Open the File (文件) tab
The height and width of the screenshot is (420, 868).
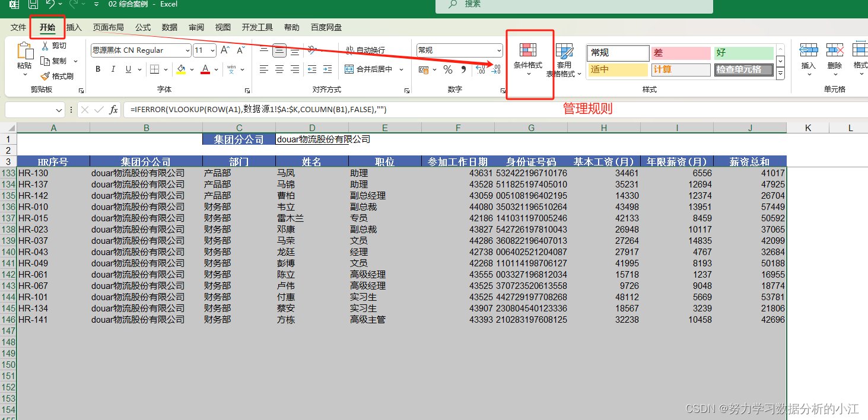(x=18, y=27)
